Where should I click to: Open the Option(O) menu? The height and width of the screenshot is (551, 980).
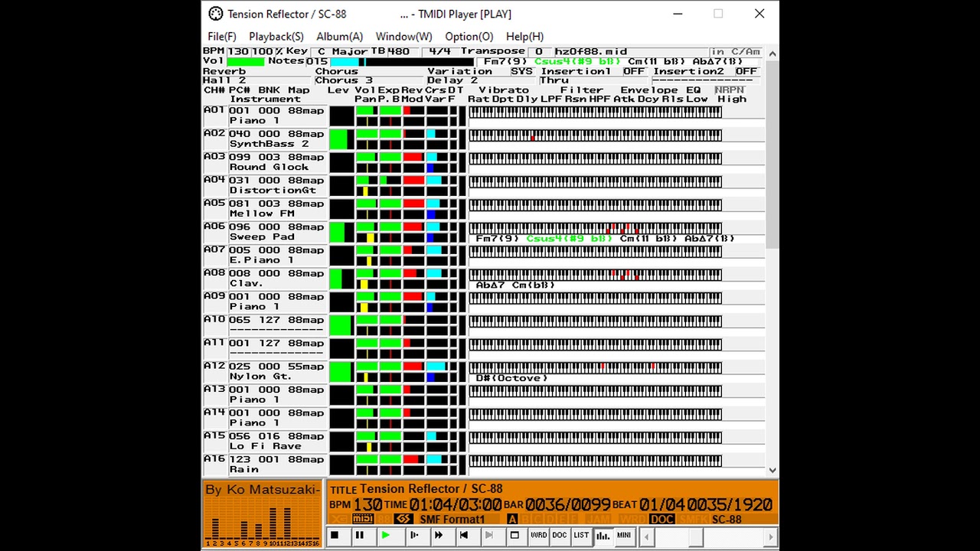coord(469,36)
